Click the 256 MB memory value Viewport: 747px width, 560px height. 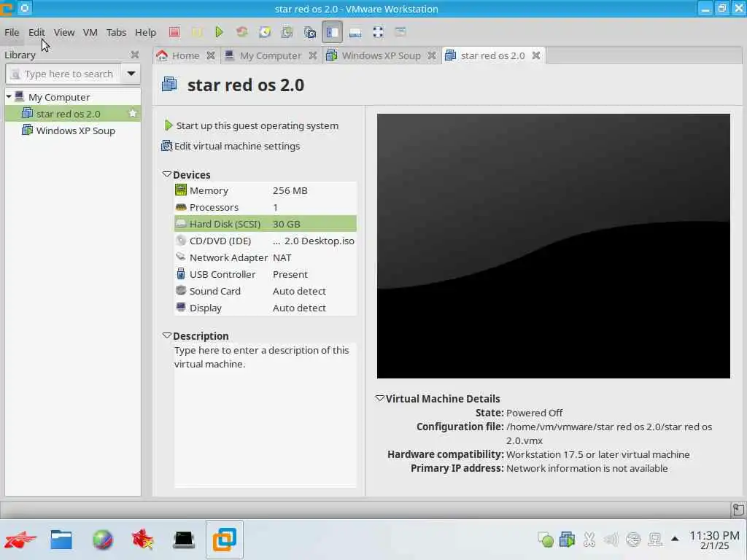[290, 190]
